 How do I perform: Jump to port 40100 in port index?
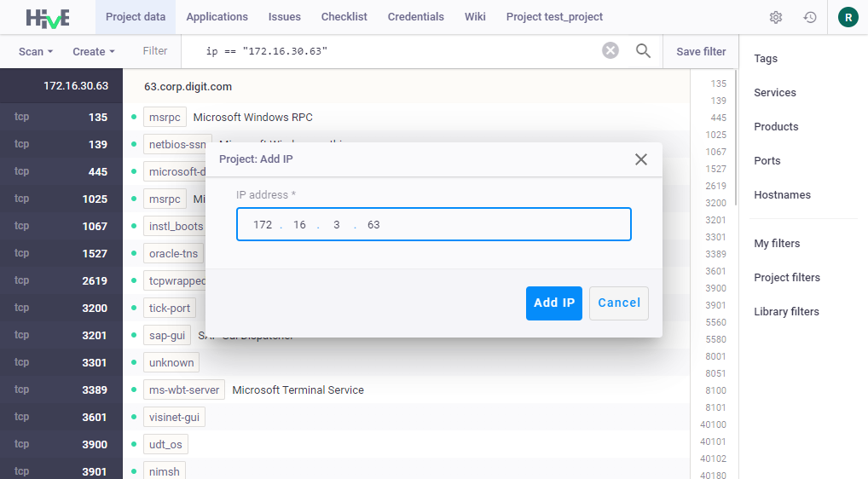coord(713,424)
